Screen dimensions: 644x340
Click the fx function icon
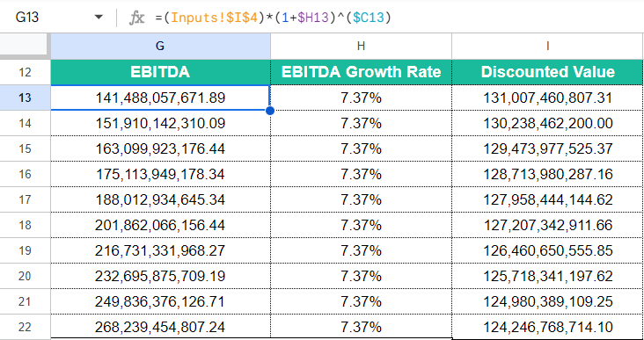point(136,18)
